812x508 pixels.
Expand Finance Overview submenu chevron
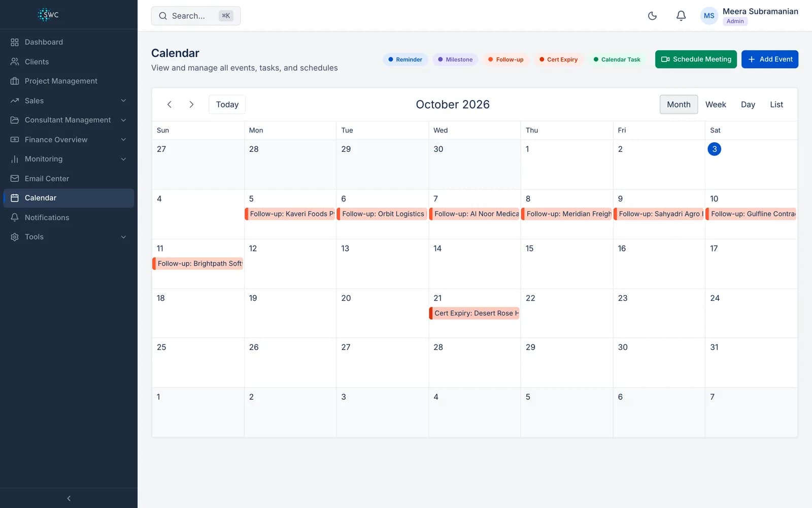click(x=123, y=140)
